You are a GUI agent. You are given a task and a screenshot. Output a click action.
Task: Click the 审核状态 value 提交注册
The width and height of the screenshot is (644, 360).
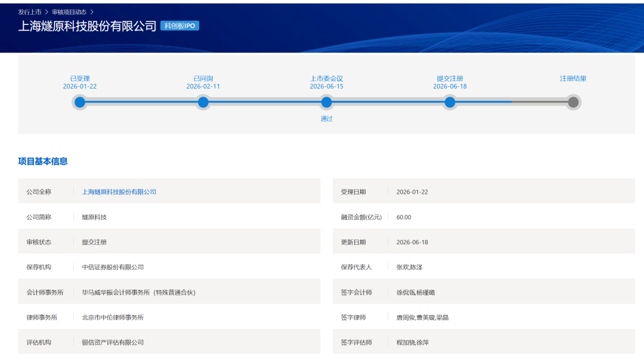click(94, 242)
